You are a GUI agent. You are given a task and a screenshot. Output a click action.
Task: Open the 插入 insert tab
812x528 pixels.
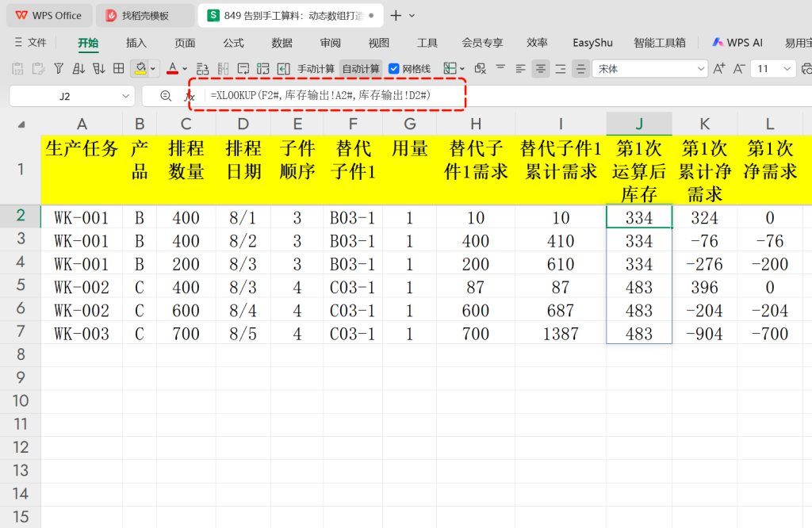[x=136, y=43]
